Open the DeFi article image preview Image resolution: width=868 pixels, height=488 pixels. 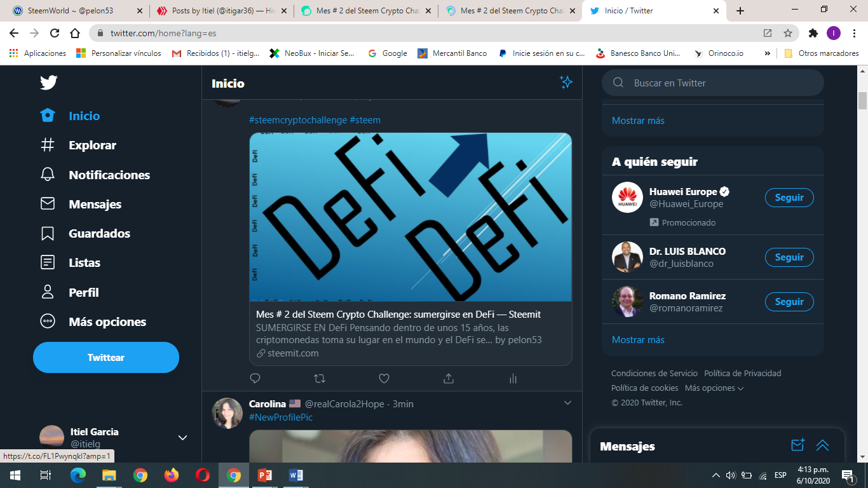tap(410, 217)
